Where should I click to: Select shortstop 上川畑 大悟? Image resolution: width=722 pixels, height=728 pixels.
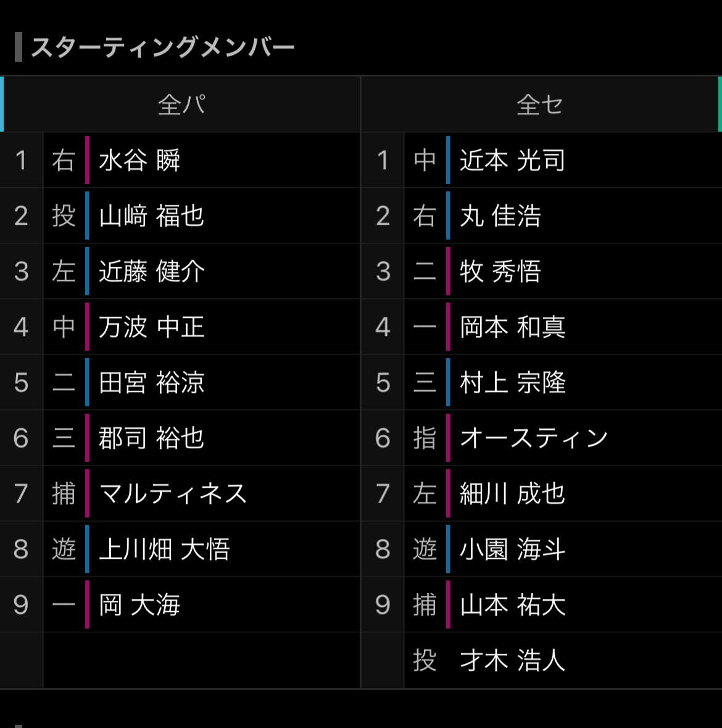[164, 550]
